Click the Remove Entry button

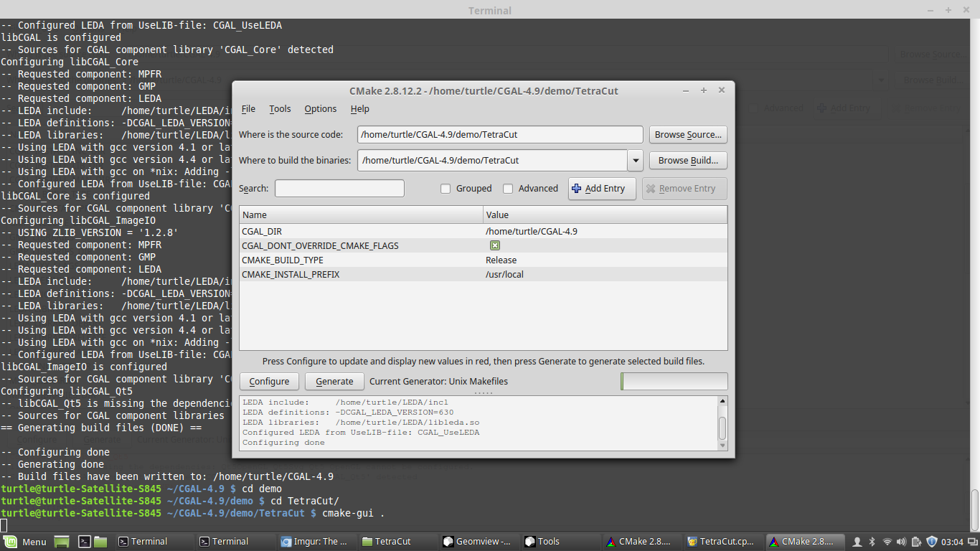click(x=684, y=189)
